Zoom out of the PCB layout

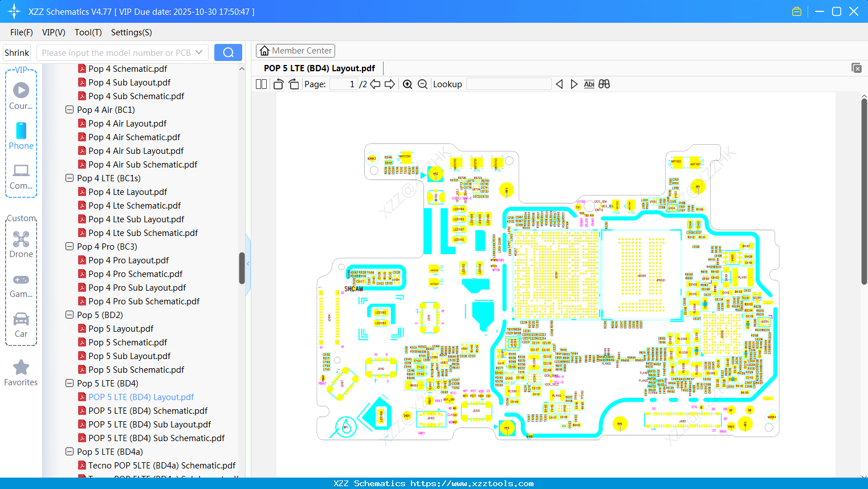click(422, 84)
